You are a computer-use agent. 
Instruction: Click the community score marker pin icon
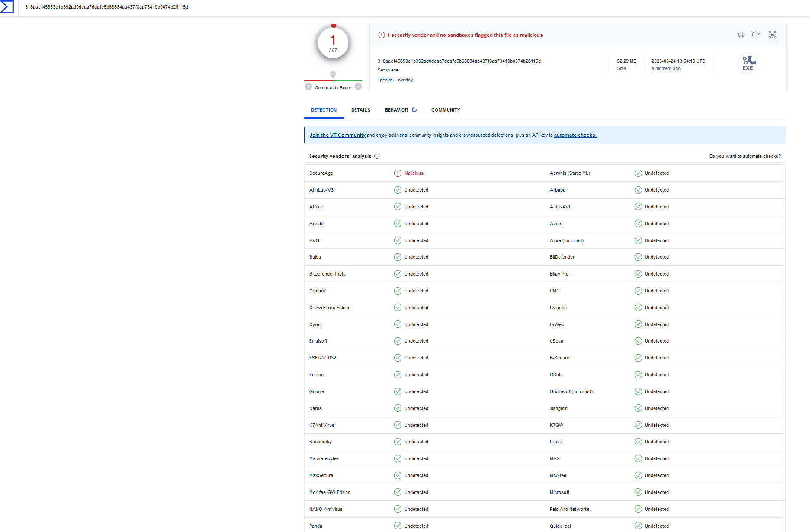333,74
